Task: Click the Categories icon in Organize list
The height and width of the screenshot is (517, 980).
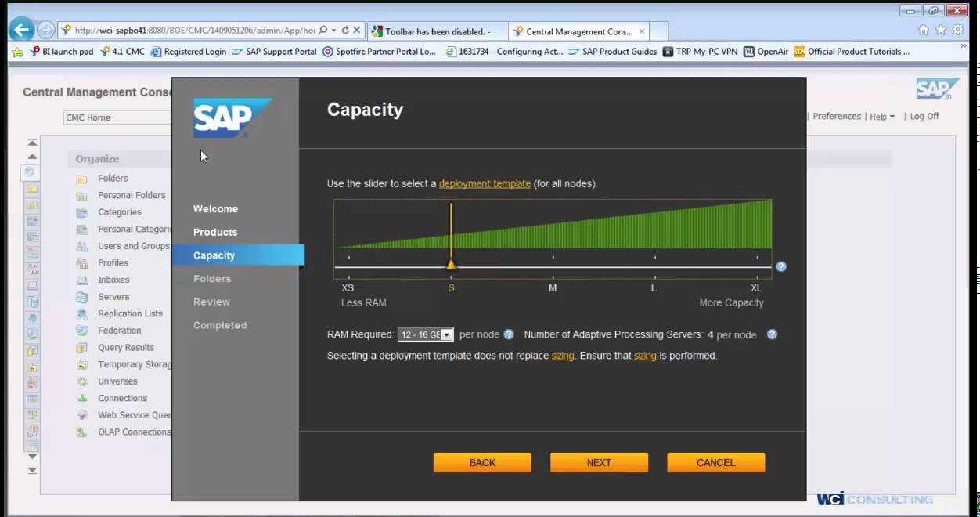Action: (x=81, y=212)
